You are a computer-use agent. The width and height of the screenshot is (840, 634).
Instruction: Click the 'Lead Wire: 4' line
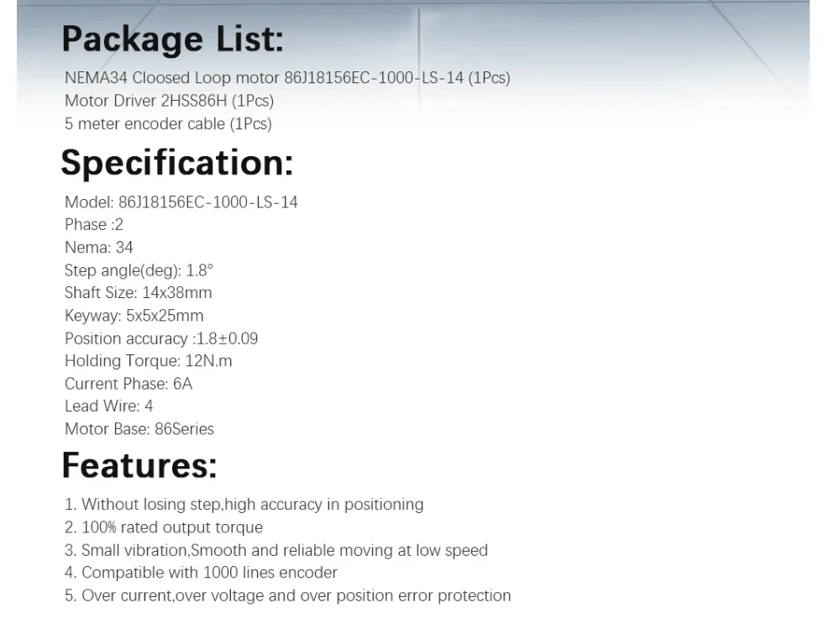coord(108,406)
